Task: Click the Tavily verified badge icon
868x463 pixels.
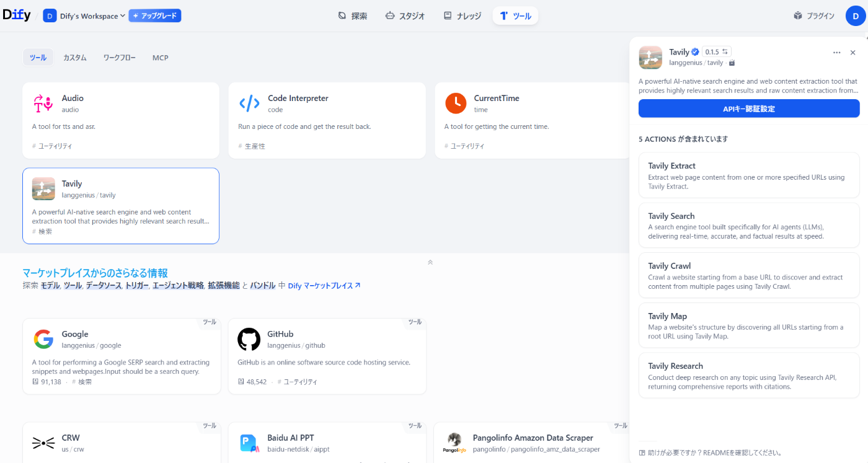Action: coord(696,52)
